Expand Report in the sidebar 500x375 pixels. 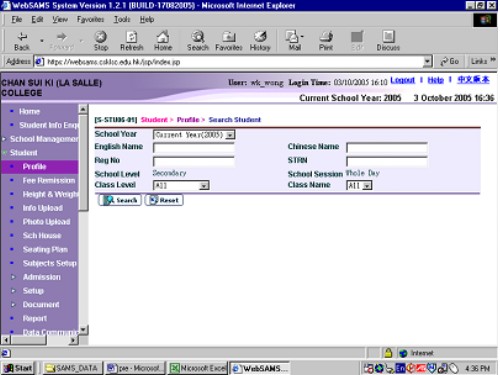[x=35, y=318]
